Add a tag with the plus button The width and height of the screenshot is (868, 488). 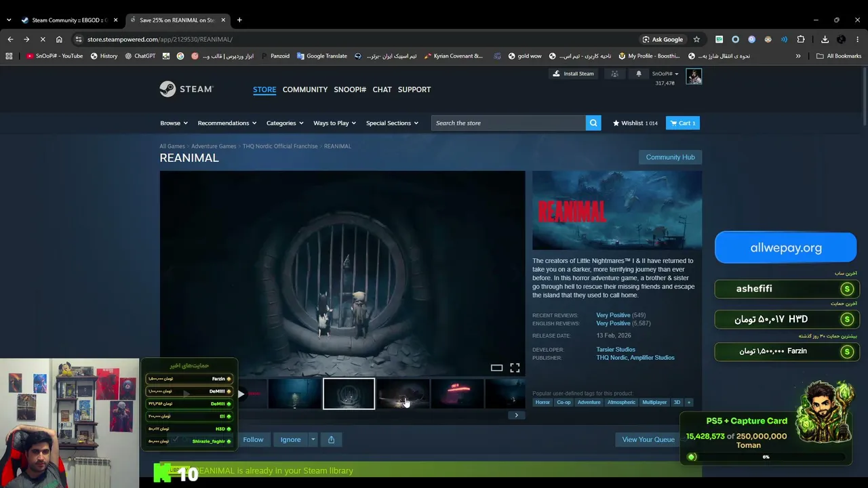click(x=688, y=402)
